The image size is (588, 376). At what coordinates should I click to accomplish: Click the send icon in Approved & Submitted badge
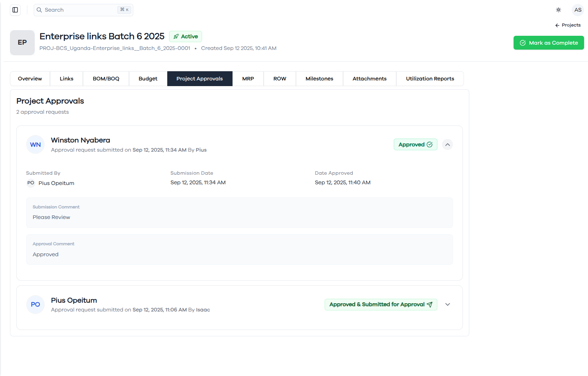[430, 304]
